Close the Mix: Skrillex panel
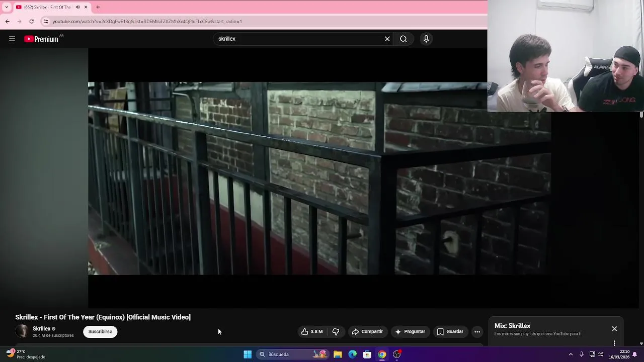Image resolution: width=644 pixels, height=362 pixels. coord(614,329)
